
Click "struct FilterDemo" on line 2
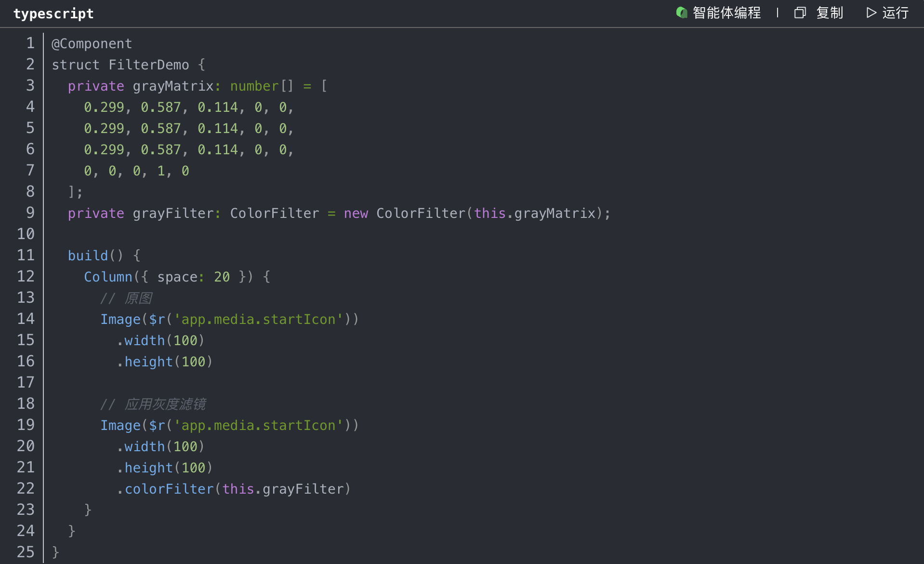point(120,65)
